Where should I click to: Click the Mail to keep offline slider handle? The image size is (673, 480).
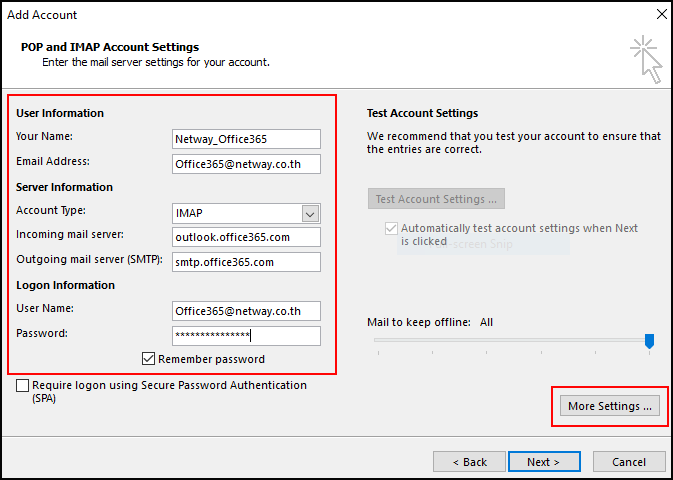point(649,341)
